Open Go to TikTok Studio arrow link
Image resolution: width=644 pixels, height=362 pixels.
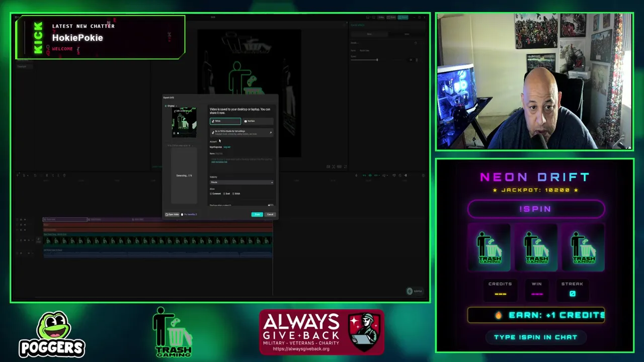click(270, 133)
